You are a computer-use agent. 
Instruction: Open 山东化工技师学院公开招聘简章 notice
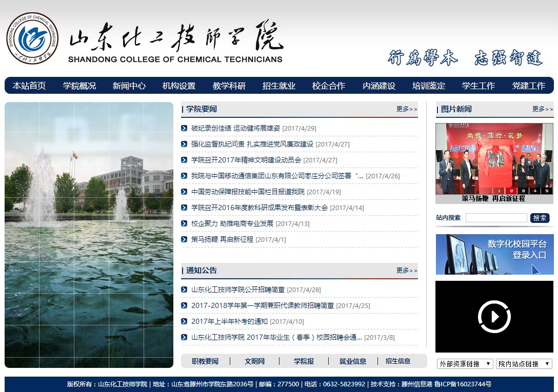[x=237, y=290]
